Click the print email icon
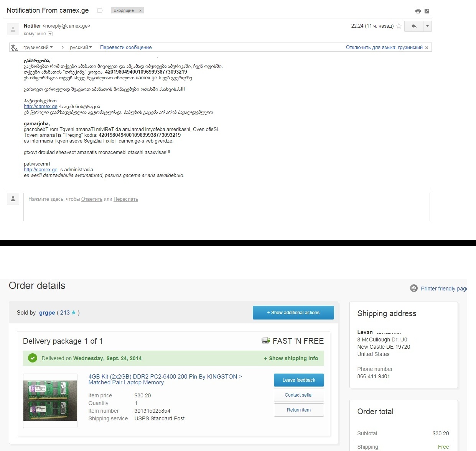This screenshot has height=451, width=476. [x=418, y=11]
